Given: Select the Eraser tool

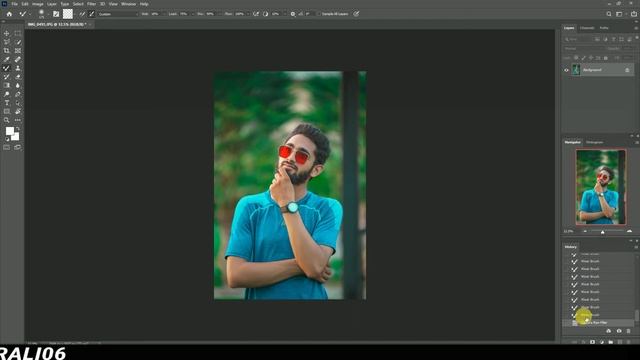Looking at the screenshot, I should click(x=18, y=77).
